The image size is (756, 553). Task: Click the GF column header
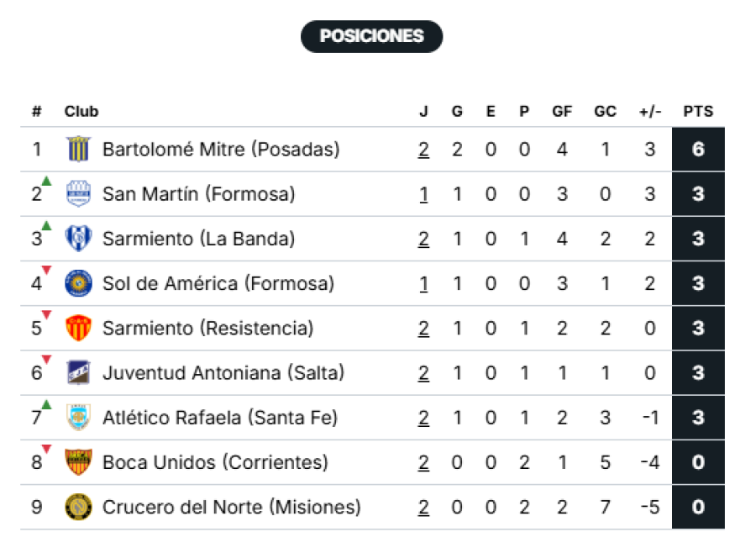tap(562, 111)
